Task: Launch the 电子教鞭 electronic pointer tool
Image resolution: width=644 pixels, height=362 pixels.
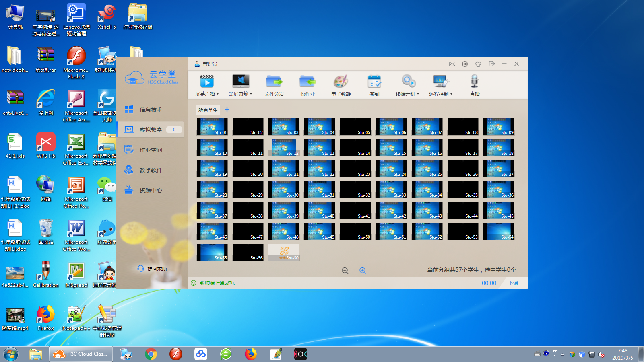Action: tap(341, 85)
